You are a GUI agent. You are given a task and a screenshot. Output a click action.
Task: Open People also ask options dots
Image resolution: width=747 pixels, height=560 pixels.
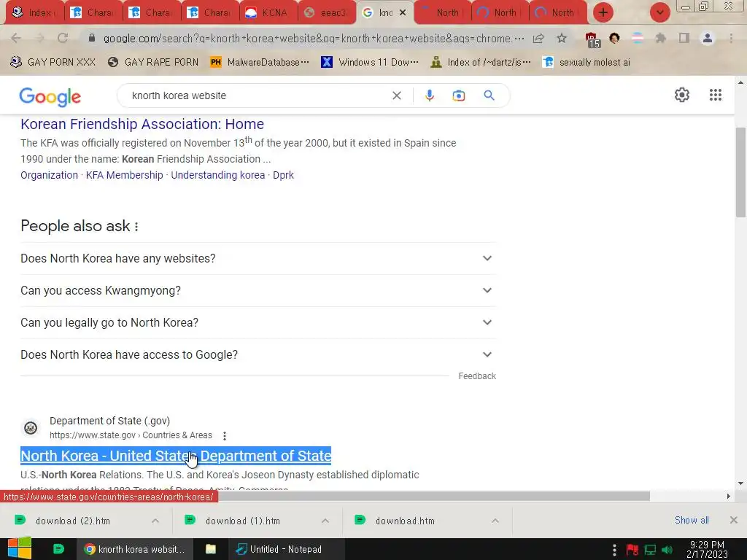136,227
